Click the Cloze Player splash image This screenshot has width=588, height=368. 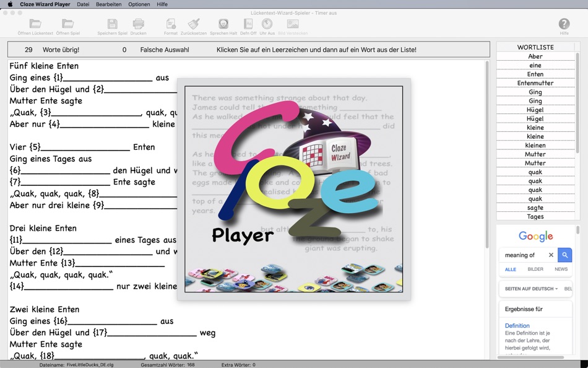coord(293,189)
